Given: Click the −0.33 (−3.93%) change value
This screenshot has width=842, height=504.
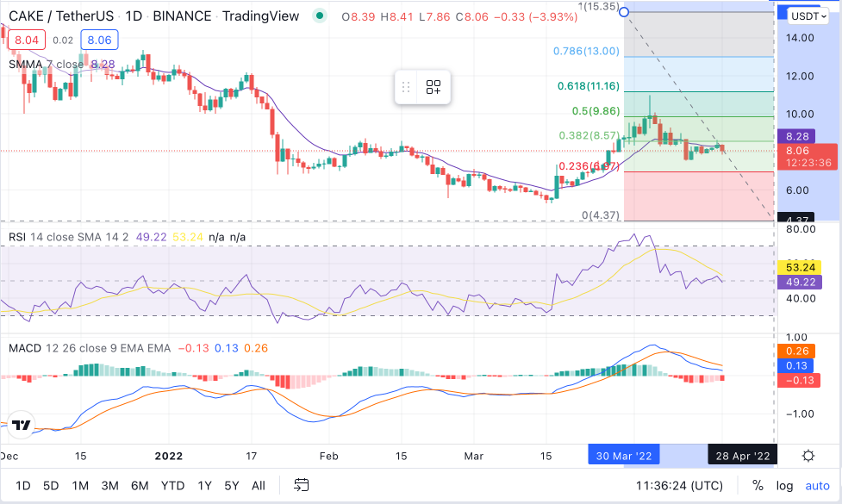Looking at the screenshot, I should tap(536, 16).
